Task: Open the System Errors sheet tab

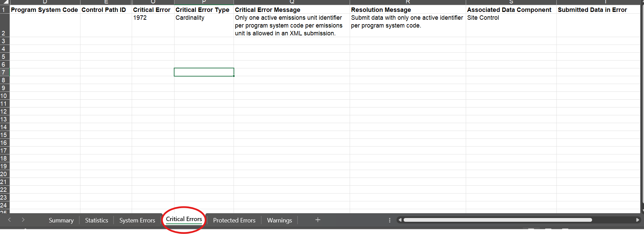Action: [x=137, y=220]
